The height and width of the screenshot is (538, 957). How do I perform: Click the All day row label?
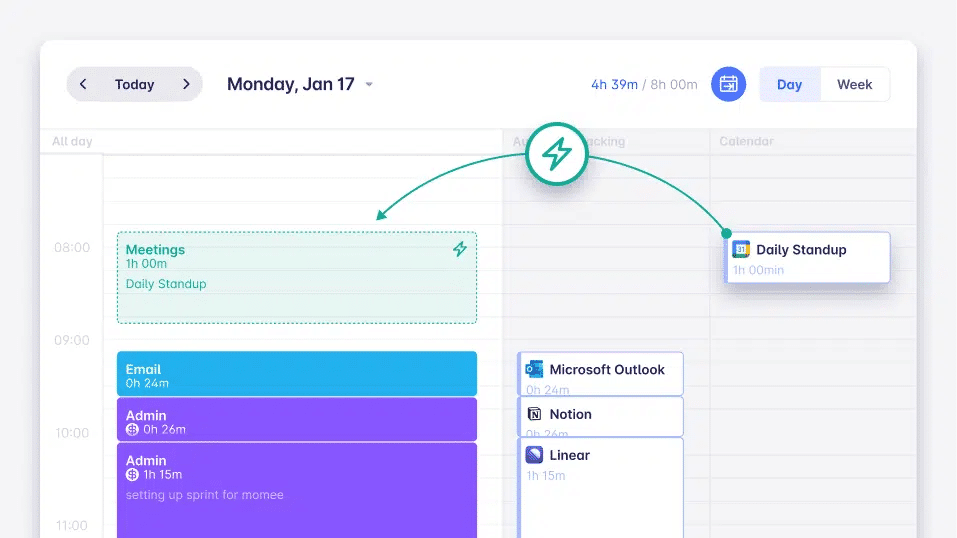pyautogui.click(x=72, y=141)
